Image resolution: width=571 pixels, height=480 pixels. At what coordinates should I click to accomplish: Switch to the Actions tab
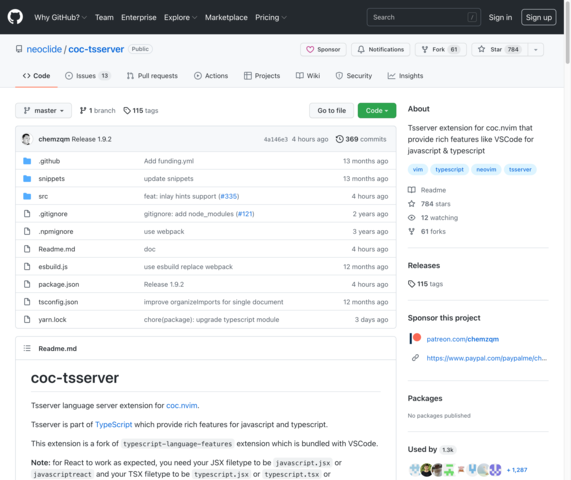pos(211,76)
